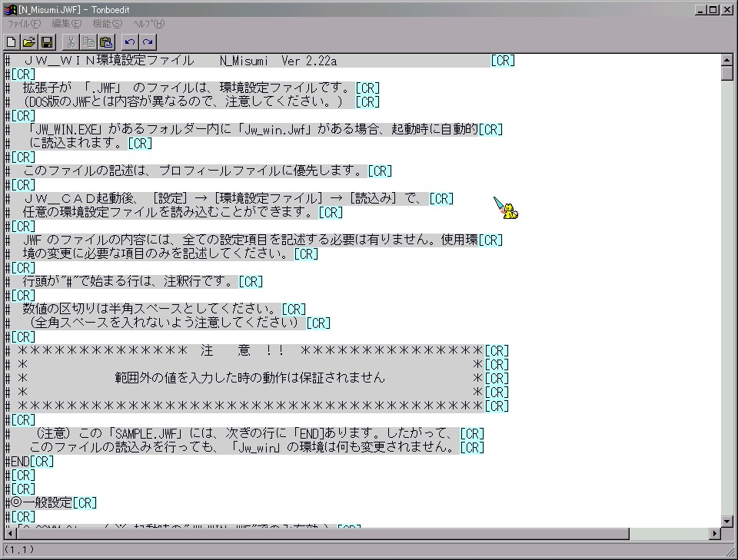The image size is (738, 560).
Task: Click the Redo arrow icon
Action: 148,41
